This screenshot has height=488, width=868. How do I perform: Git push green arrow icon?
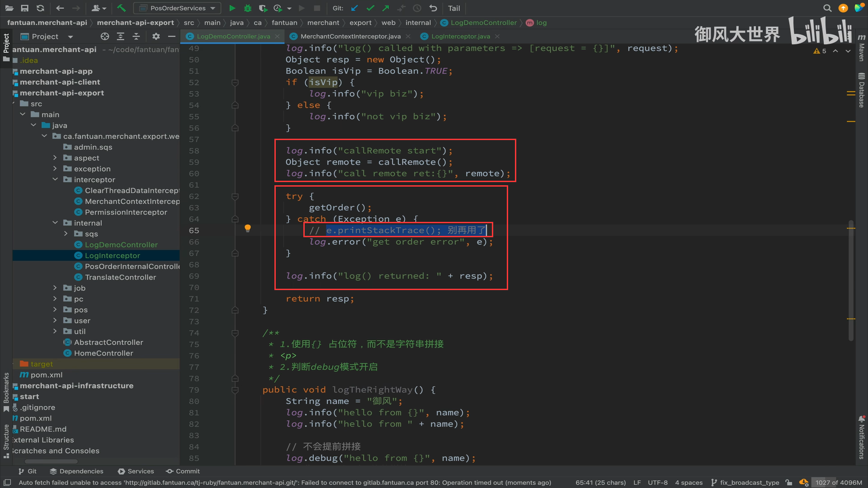click(x=386, y=8)
